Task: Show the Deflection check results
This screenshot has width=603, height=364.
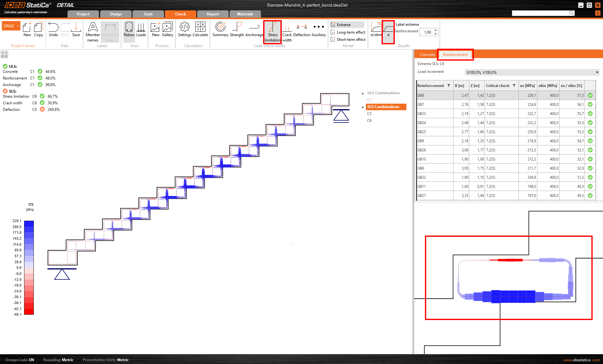Action: pos(301,30)
